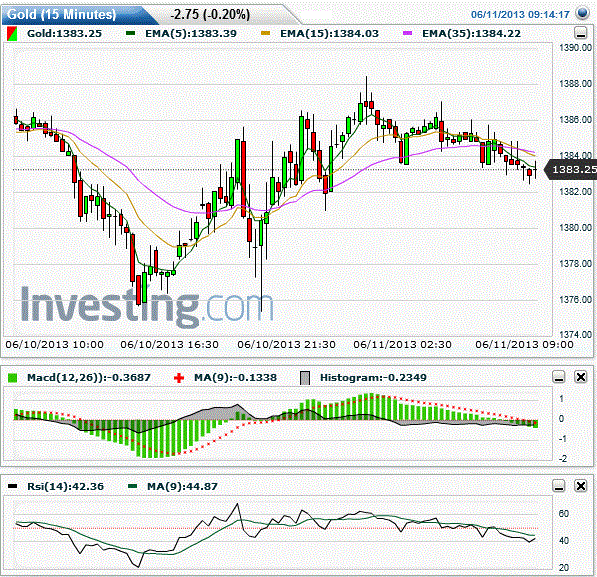Click the gray Histogram legend box

coord(305,378)
